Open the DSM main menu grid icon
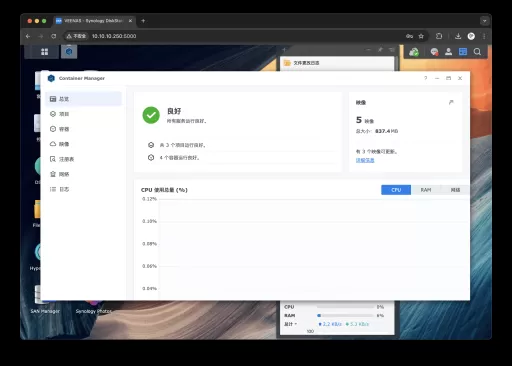The width and height of the screenshot is (512, 366). click(44, 52)
